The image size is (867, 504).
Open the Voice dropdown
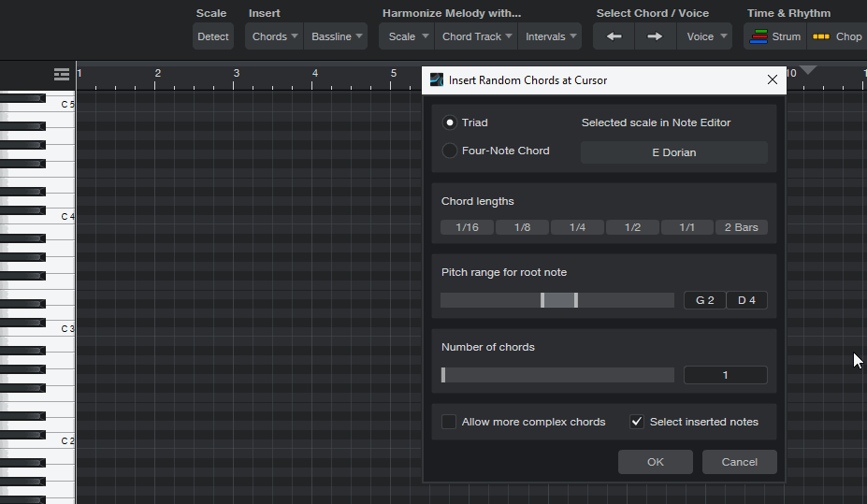tap(705, 36)
